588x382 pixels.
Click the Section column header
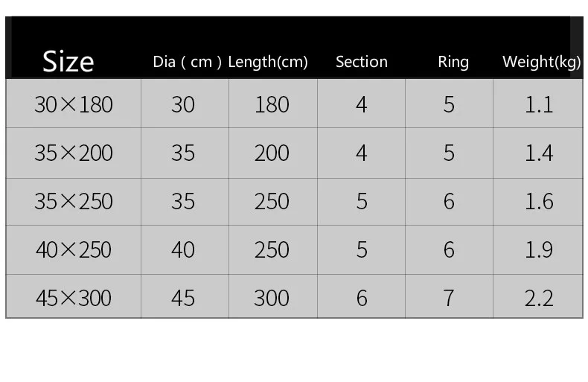click(x=362, y=62)
